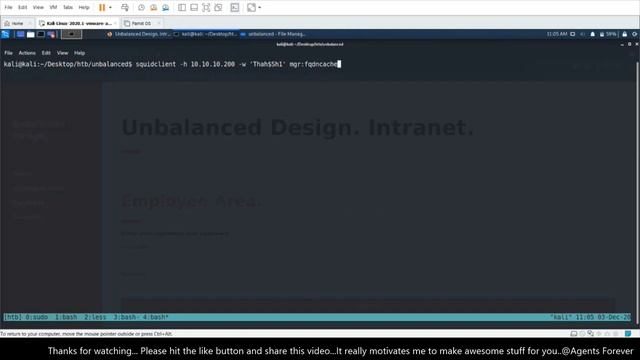Open terminal File menu
This screenshot has width=640, height=360.
(x=8, y=53)
